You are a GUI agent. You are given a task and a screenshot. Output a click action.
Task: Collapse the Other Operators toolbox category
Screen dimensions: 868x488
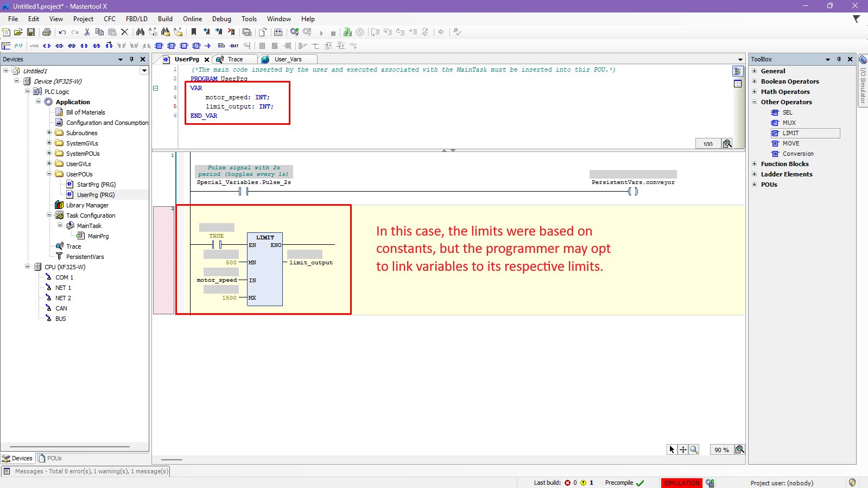(754, 102)
